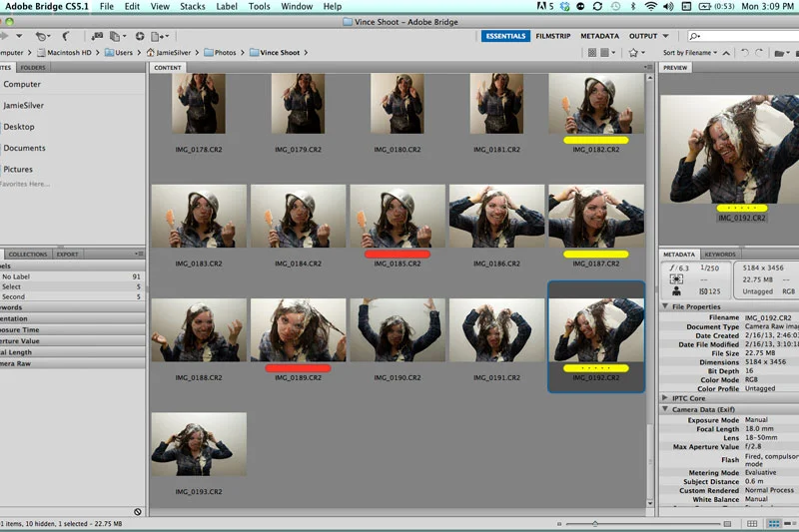The width and height of the screenshot is (799, 532).
Task: Click the Open in Camera Raw icon
Action: 140,36
